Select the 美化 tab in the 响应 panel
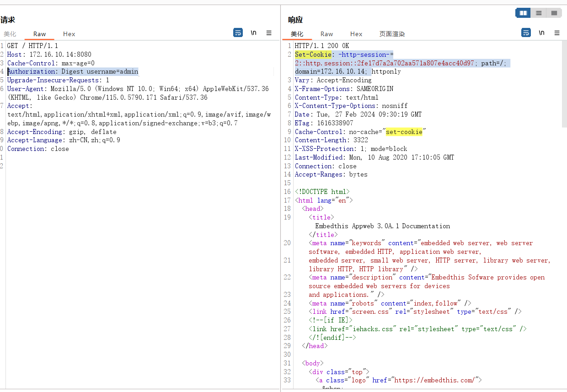The height and width of the screenshot is (392, 567). 297,34
